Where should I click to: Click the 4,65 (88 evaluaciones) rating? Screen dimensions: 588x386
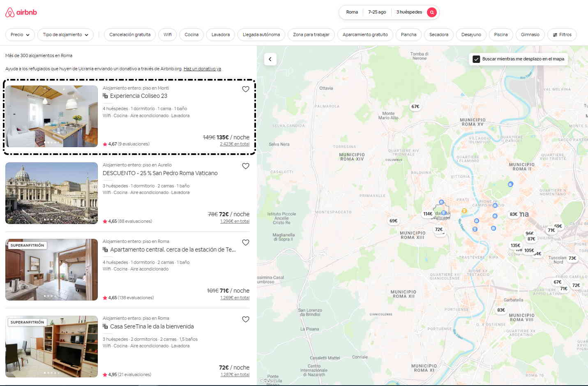click(127, 221)
